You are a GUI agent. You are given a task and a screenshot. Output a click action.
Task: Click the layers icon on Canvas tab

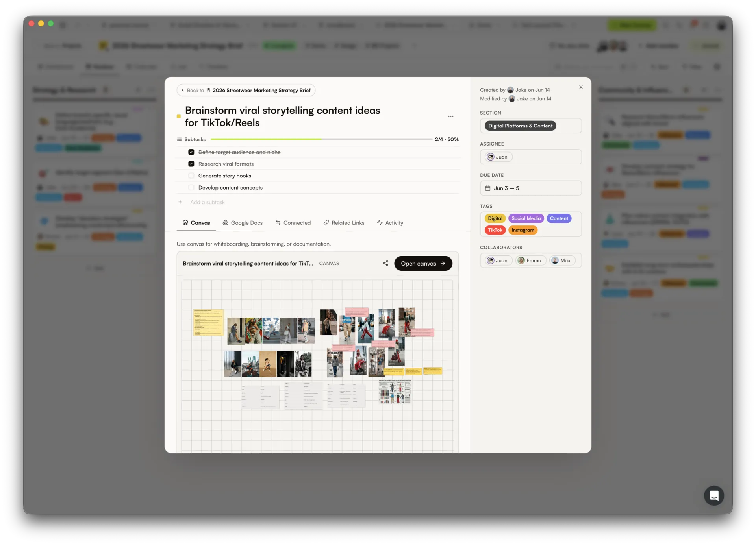tap(185, 223)
